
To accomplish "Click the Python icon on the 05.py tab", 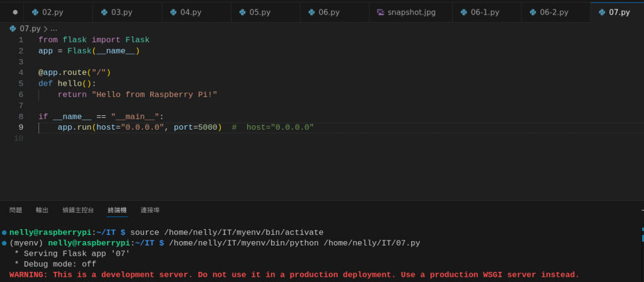I will pyautogui.click(x=243, y=12).
